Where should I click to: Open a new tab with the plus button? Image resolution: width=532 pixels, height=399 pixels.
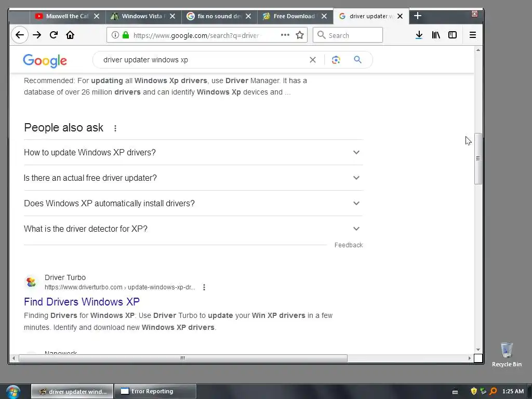pos(418,16)
